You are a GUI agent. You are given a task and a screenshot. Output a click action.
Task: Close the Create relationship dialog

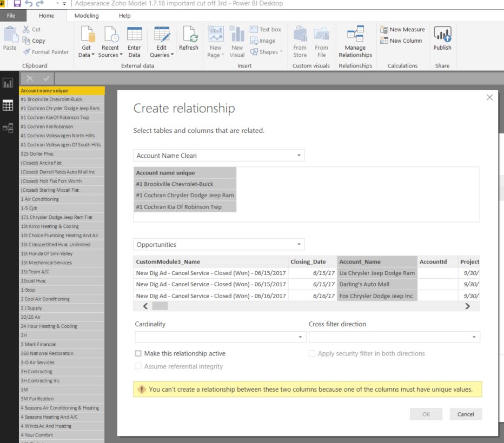click(489, 97)
